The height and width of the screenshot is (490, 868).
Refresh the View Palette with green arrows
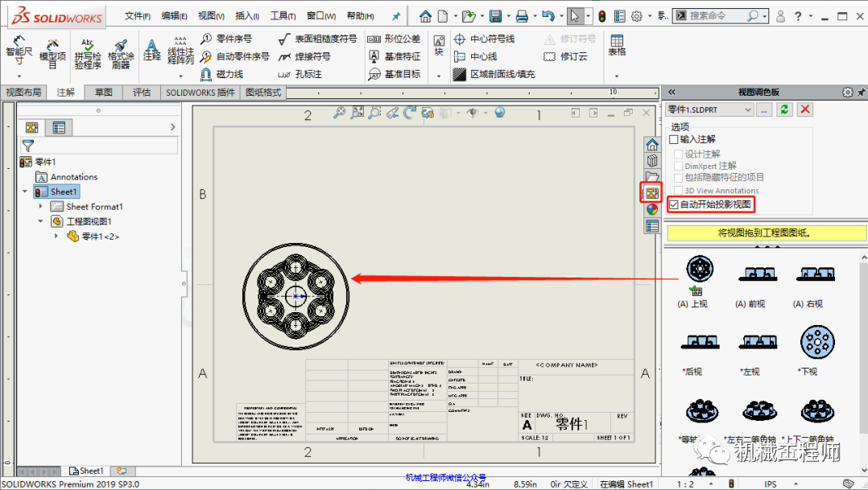point(782,109)
